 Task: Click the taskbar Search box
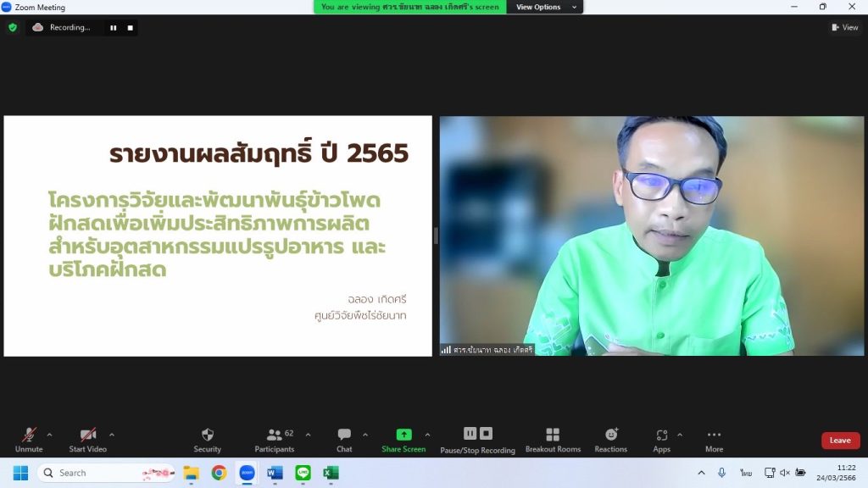point(106,473)
